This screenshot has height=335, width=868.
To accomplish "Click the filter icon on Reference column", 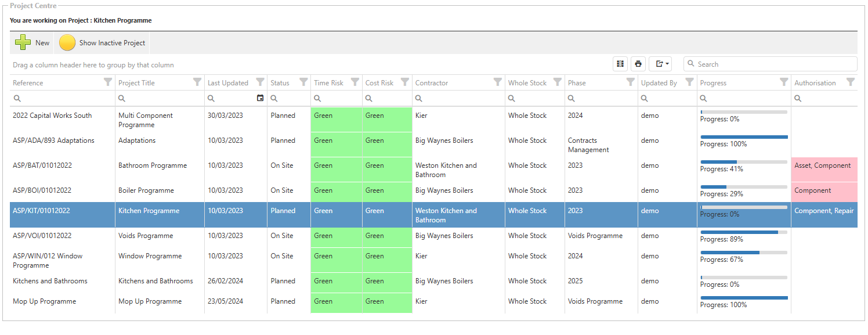I will point(107,82).
